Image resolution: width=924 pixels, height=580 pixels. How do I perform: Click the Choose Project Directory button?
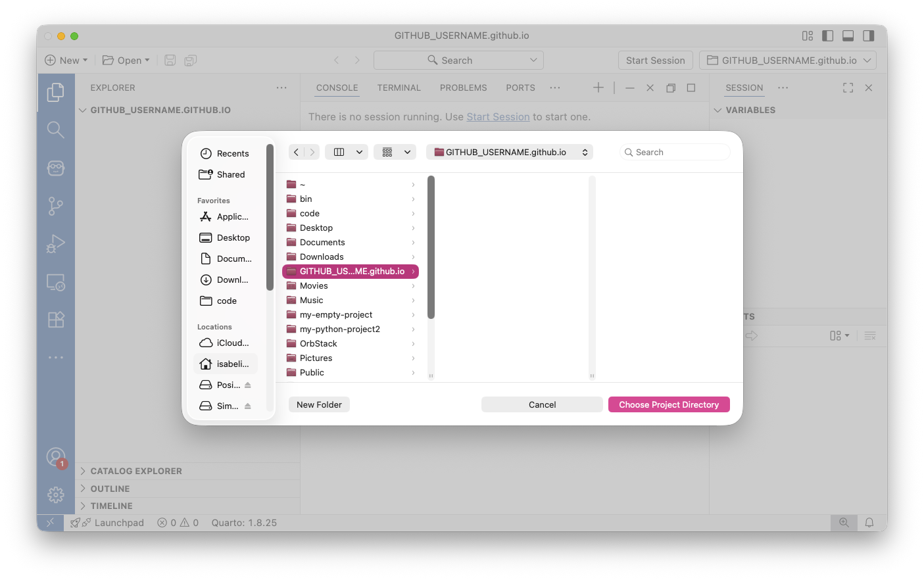tap(669, 405)
